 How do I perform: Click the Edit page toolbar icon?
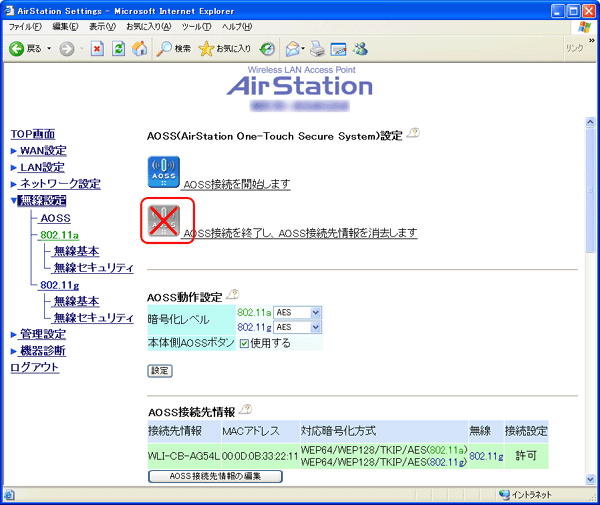(339, 49)
